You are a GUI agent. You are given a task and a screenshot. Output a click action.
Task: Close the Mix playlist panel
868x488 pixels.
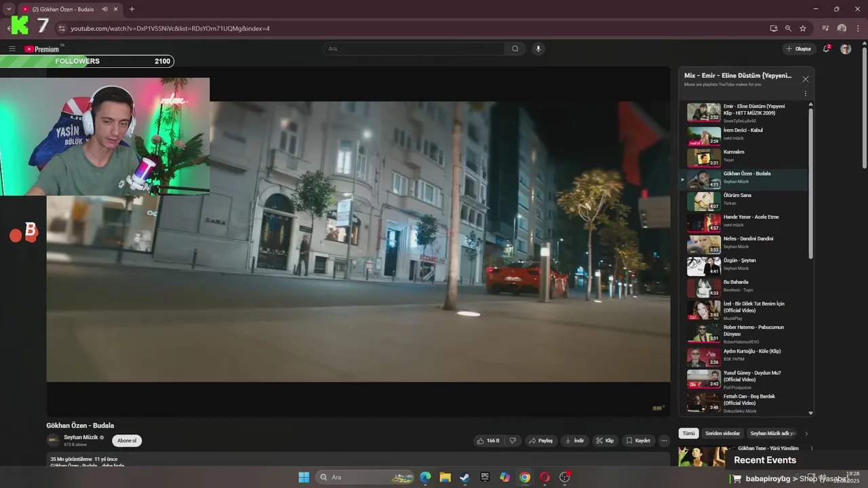(x=806, y=79)
